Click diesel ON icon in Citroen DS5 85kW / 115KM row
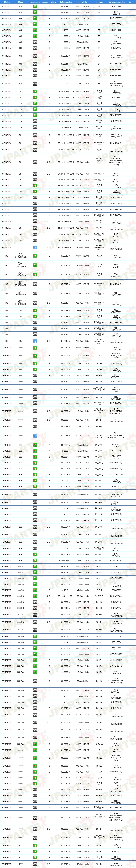136x868 pixels. tap(35, 209)
